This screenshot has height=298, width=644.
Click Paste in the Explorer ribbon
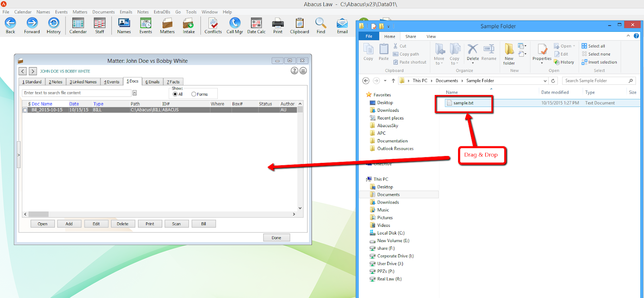[x=384, y=52]
